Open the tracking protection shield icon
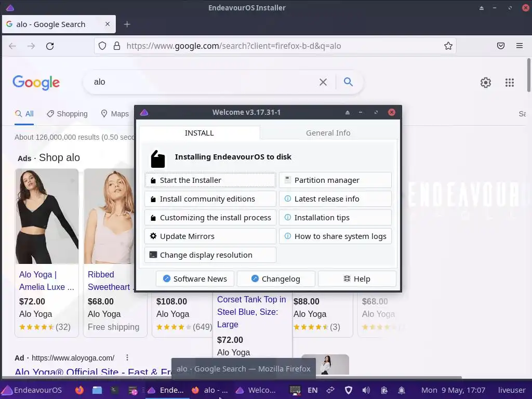This screenshot has height=399, width=532. point(102,46)
